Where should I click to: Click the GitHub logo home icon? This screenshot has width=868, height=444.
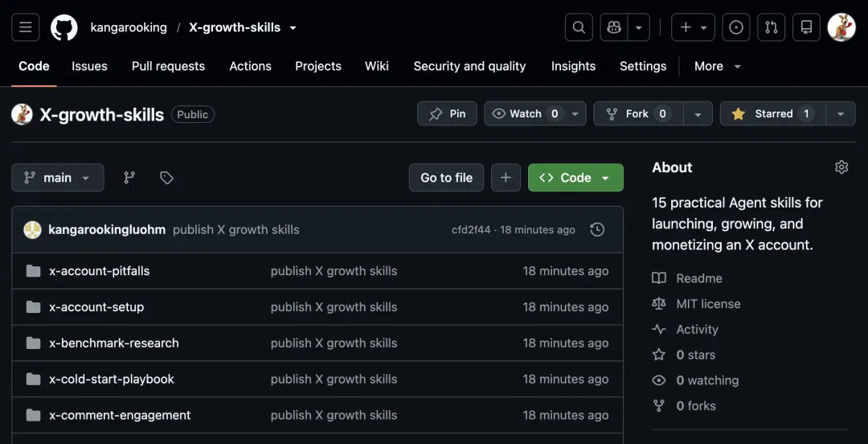64,27
